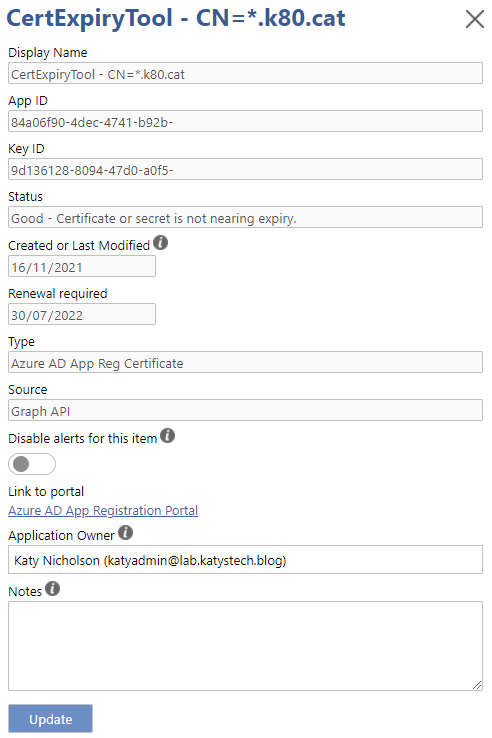Click the Display Name field
Screen dimensions: 492x738
point(245,73)
